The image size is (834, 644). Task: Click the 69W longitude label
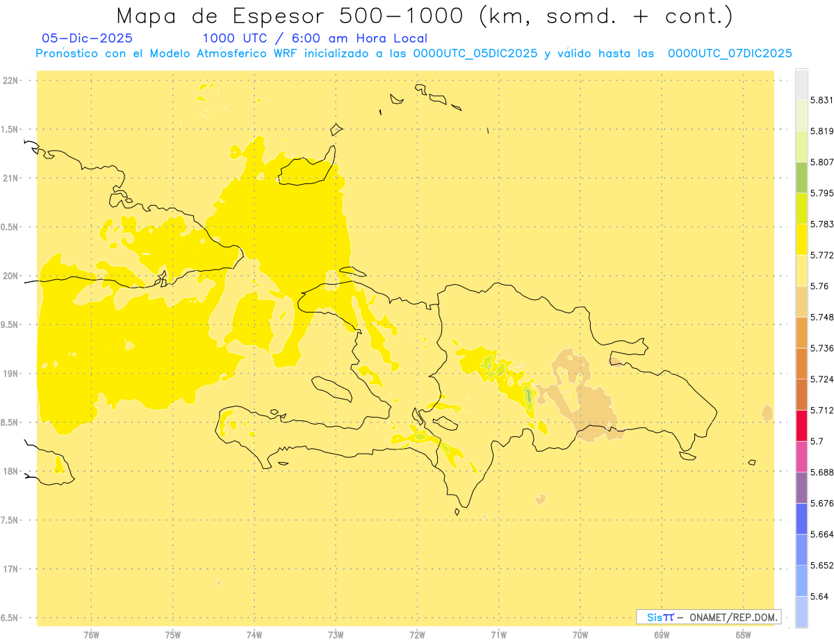tap(662, 635)
